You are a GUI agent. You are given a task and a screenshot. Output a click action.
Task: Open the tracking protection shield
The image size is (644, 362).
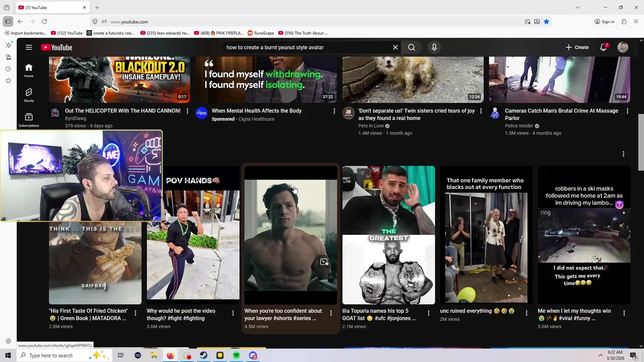95,22
